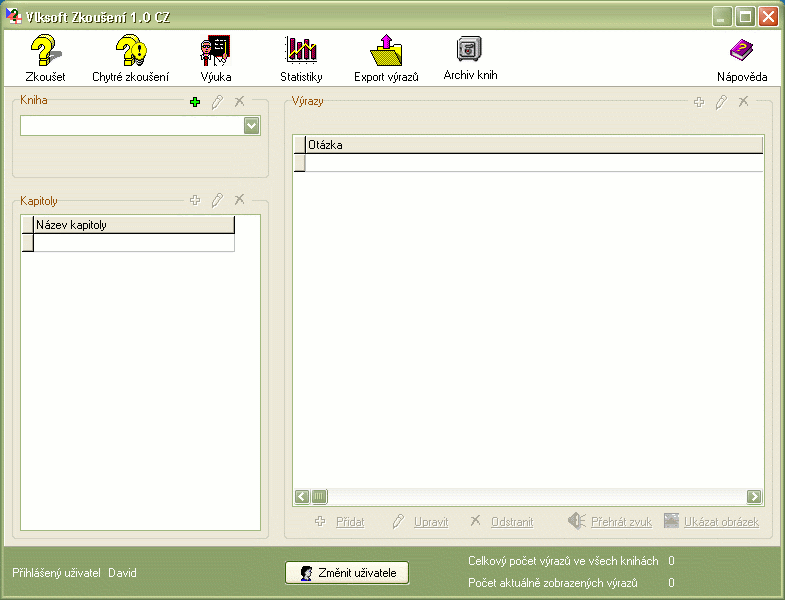Click the X icon beside Odstranit
The image size is (785, 600).
coord(476,521)
